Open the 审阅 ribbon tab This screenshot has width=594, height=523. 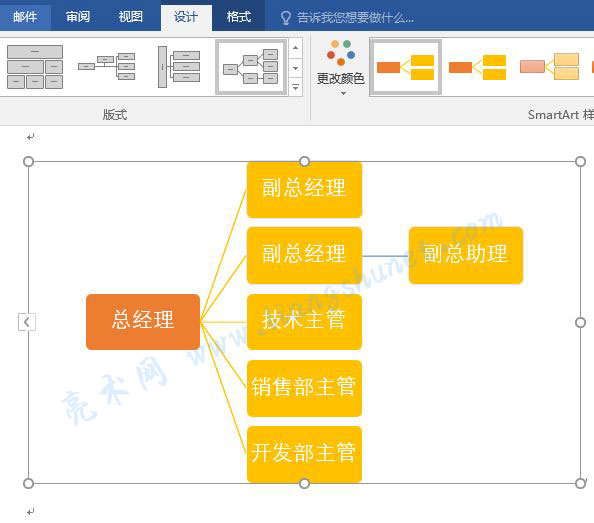(78, 17)
